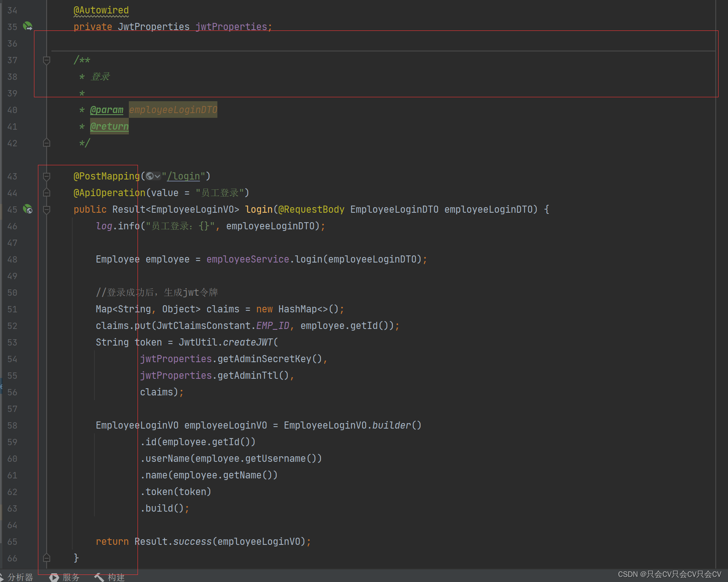This screenshot has width=728, height=582.
Task: Click the "员工登录" string in @ApiOperation
Action: point(219,193)
